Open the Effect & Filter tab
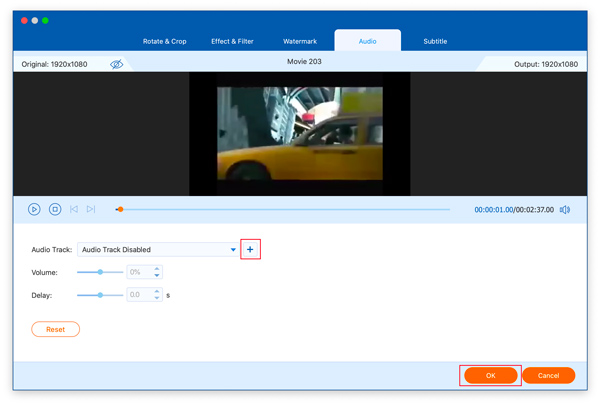Image resolution: width=600 pixels, height=405 pixels. tap(232, 42)
